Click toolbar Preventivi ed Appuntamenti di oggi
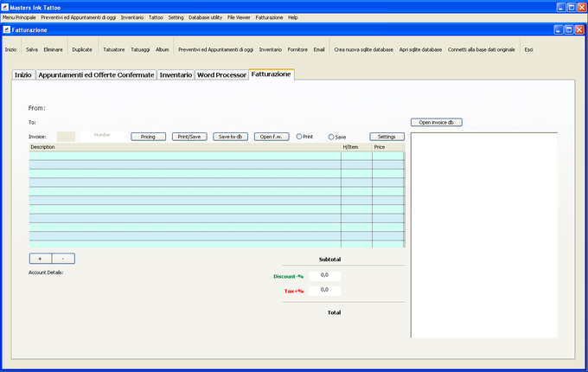The image size is (588, 372). (215, 49)
